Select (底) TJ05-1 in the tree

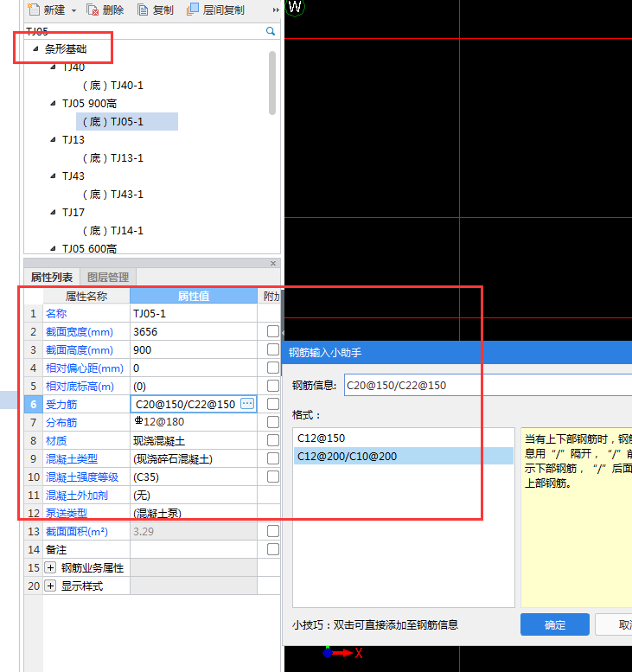point(127,122)
